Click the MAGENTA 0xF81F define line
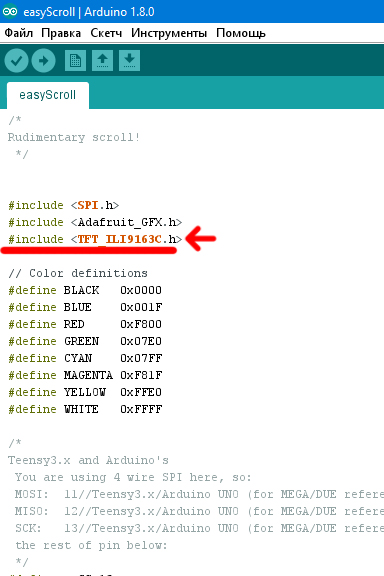 coord(85,375)
